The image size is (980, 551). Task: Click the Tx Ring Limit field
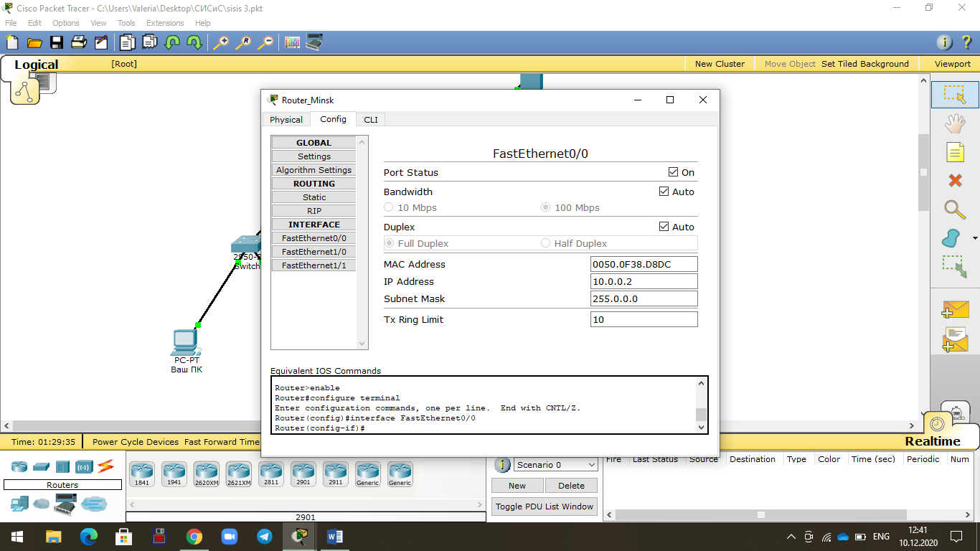[x=644, y=319]
